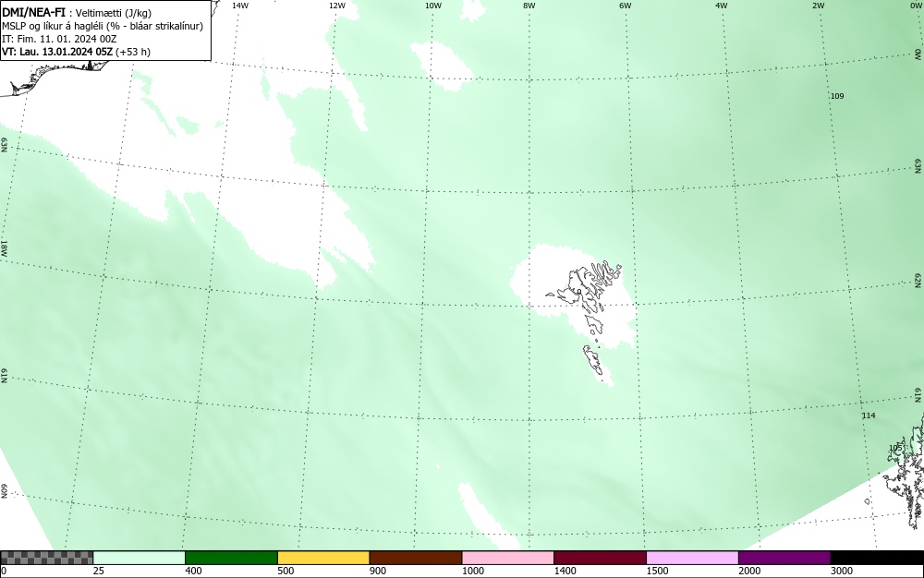Choose the lavender 1500–2000 legend swatch
924x578 pixels.
pyautogui.click(x=692, y=558)
